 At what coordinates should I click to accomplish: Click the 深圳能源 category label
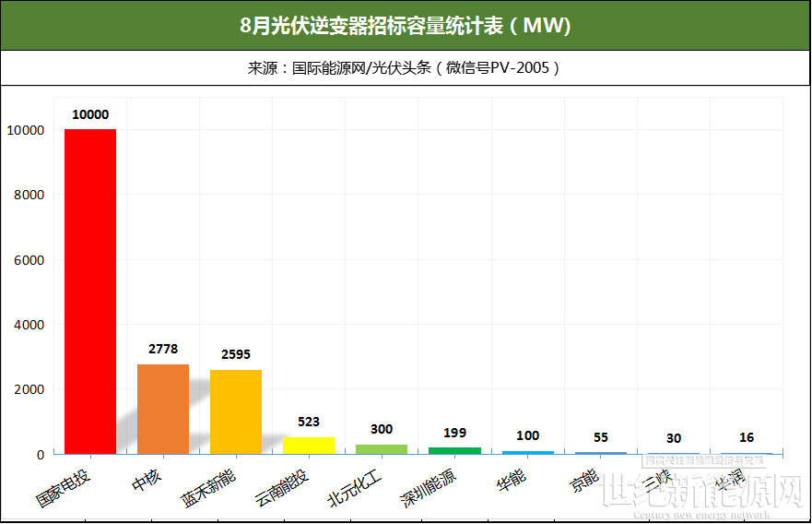428,488
